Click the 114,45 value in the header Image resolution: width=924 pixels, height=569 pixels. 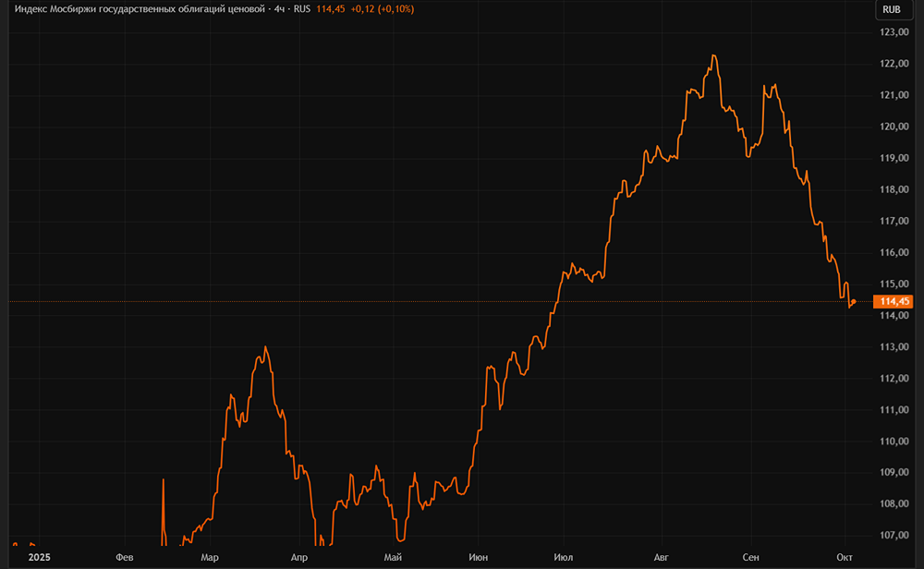coord(331,9)
